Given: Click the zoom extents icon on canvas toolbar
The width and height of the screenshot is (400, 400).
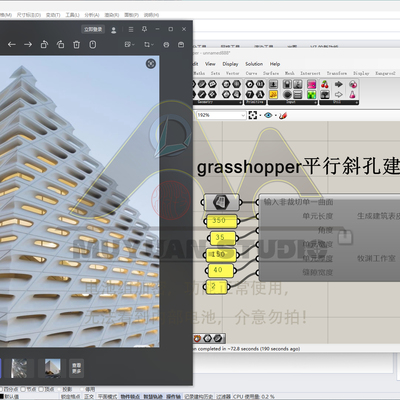Looking at the screenshot, I should 253,115.
